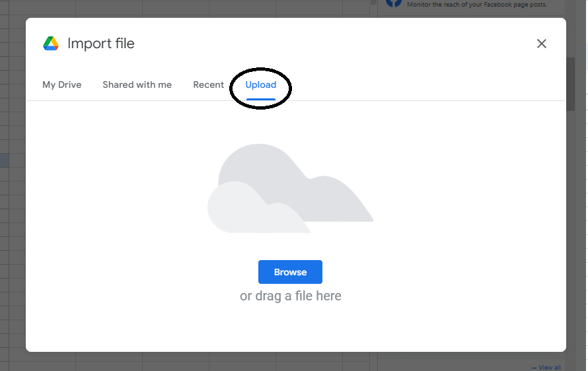Switch to the My Drive tab
The height and width of the screenshot is (371, 588).
(x=62, y=84)
